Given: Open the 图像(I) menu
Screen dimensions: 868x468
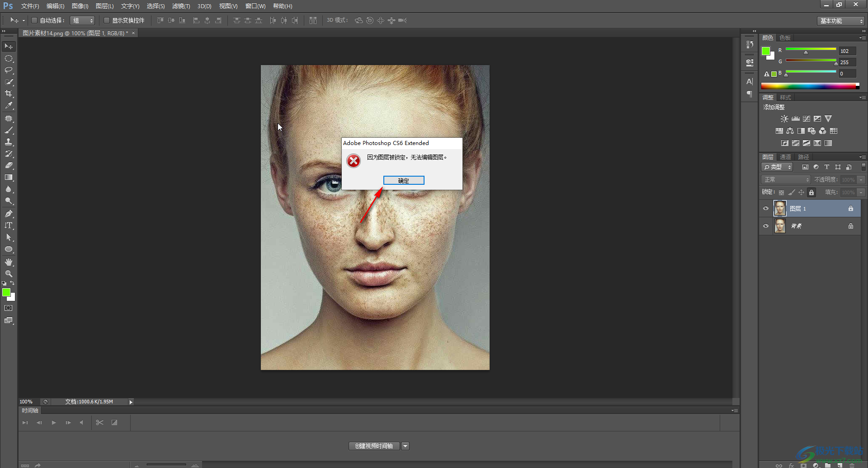Looking at the screenshot, I should coord(80,6).
